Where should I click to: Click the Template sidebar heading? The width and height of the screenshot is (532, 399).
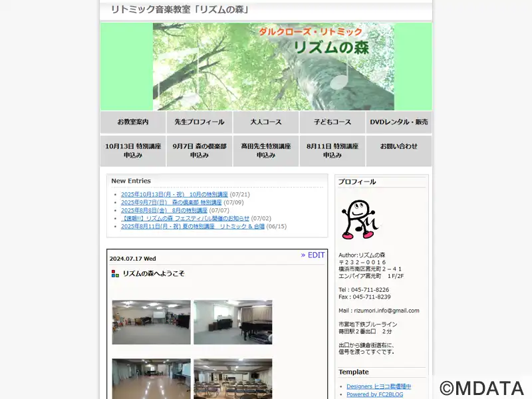(x=354, y=372)
